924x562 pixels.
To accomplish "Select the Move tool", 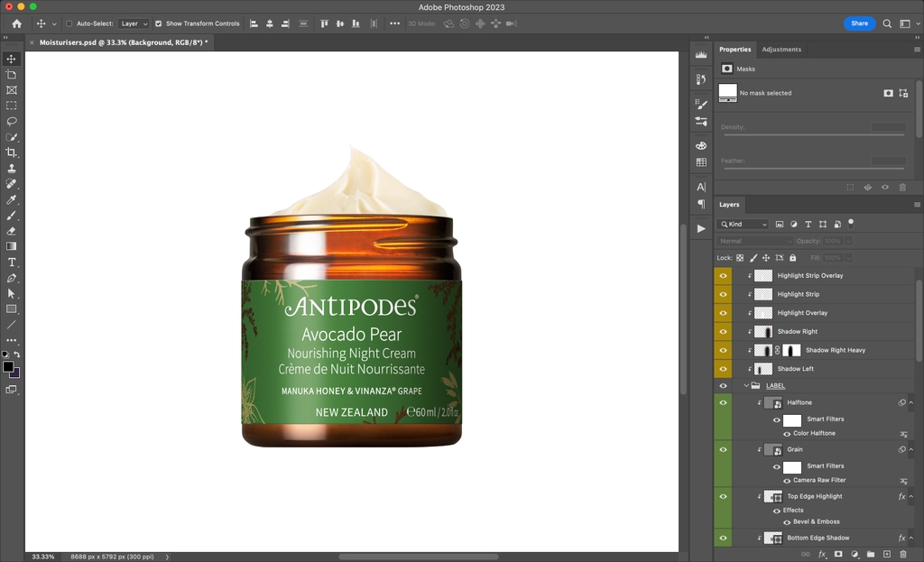I will 11,59.
